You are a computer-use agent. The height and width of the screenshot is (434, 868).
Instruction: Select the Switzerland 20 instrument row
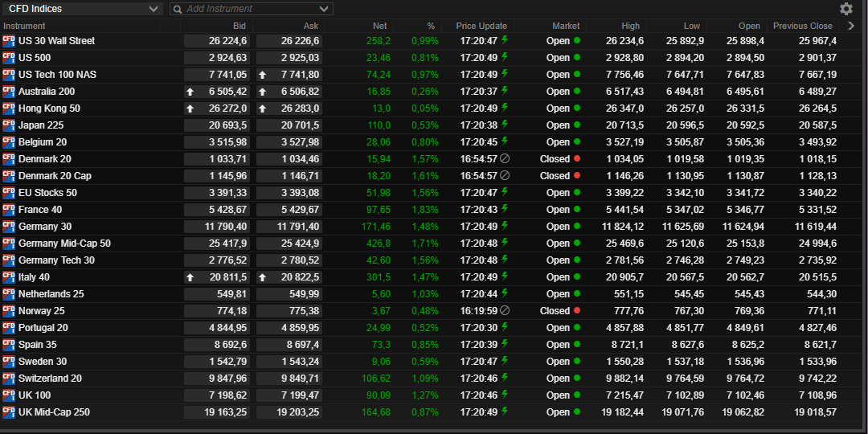point(50,378)
